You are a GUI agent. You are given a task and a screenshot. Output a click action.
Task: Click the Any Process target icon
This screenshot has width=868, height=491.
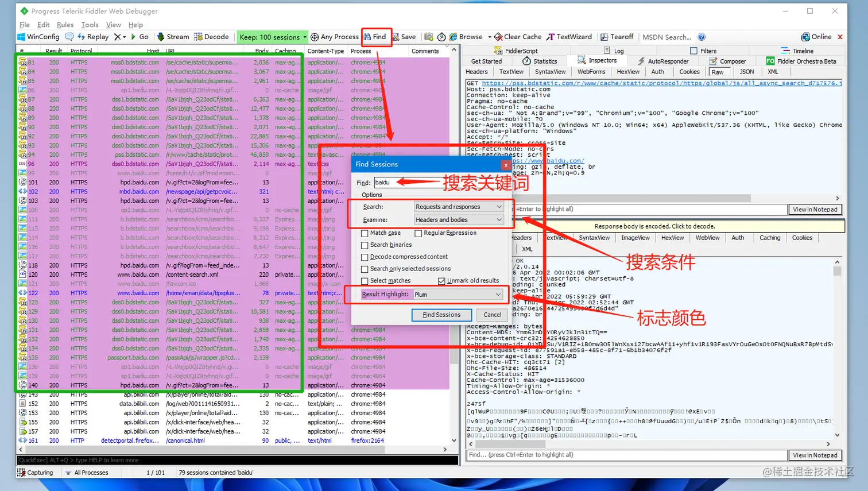point(315,37)
